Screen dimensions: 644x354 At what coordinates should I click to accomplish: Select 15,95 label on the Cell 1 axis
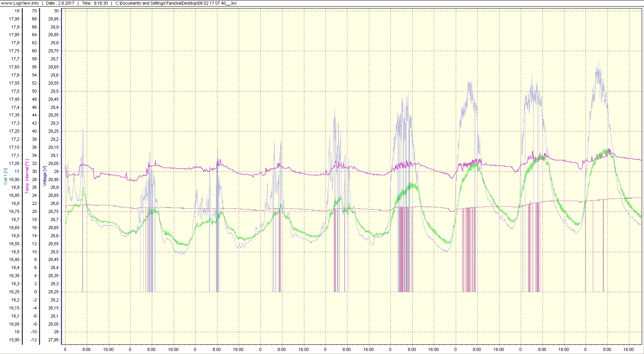[15, 340]
